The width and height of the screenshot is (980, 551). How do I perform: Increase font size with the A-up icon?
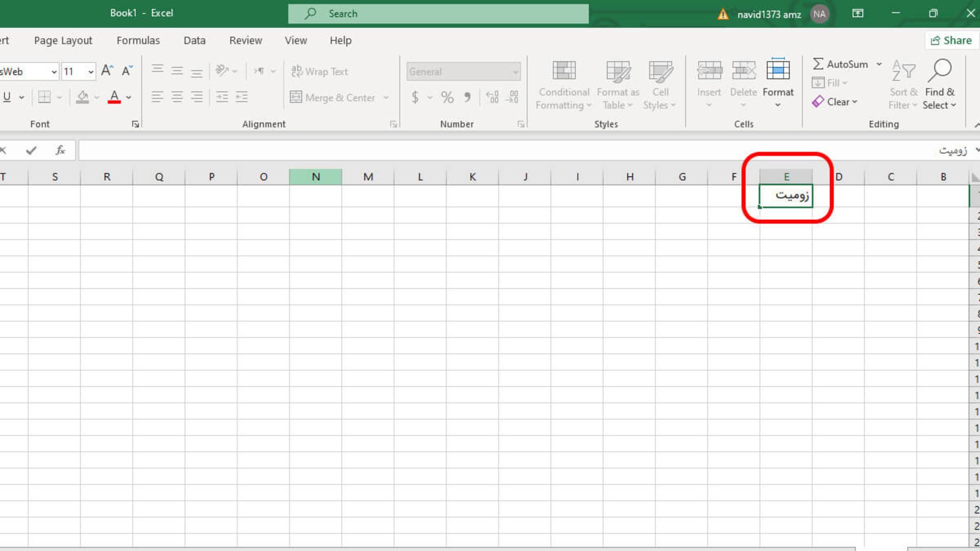click(x=107, y=71)
